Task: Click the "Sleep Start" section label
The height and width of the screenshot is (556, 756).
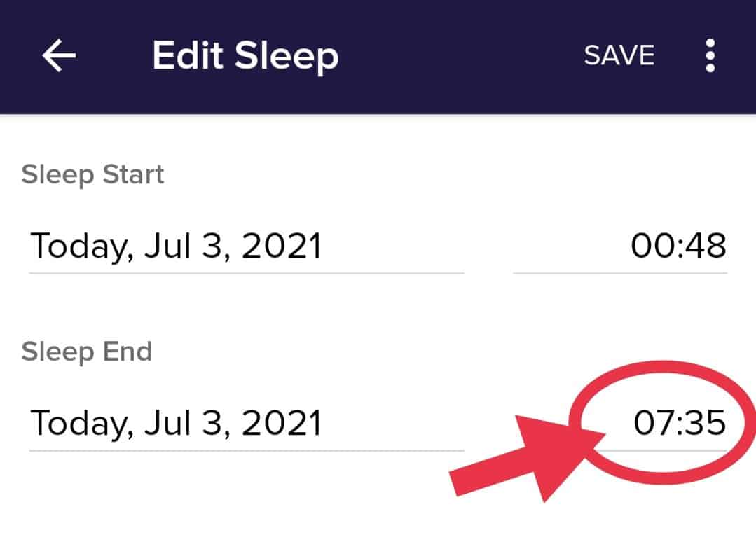Action: 92,174
